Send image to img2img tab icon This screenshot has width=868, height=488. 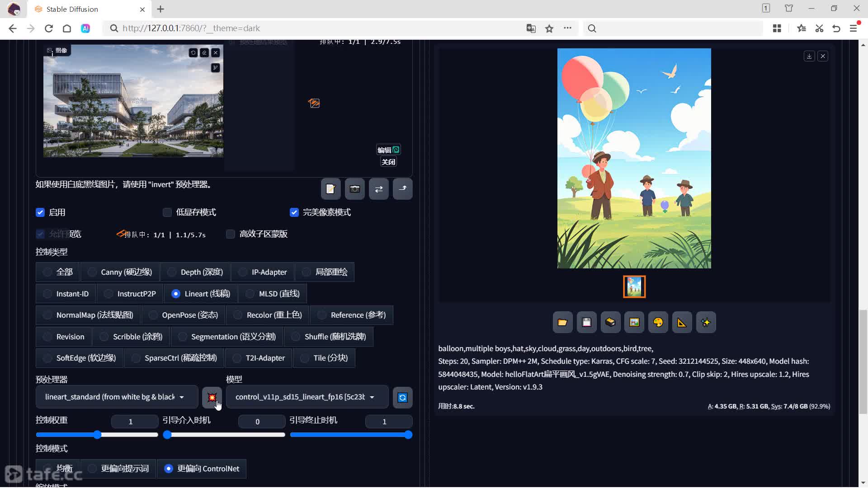coord(634,322)
